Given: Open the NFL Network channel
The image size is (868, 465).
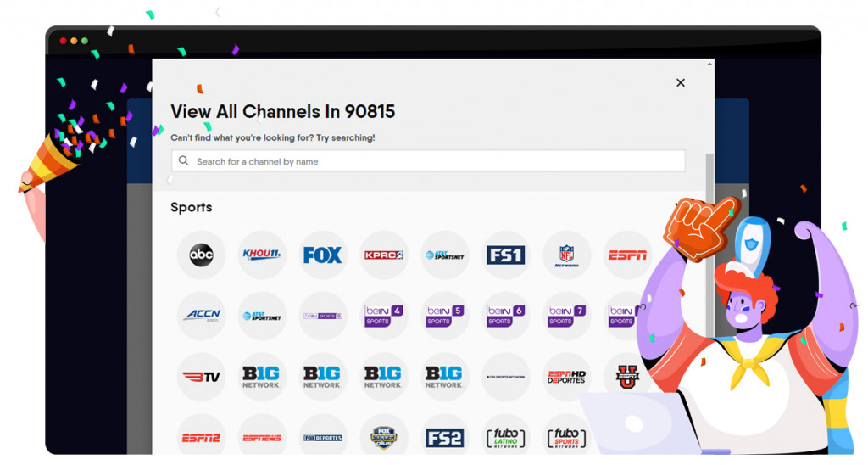Looking at the screenshot, I should [x=566, y=255].
